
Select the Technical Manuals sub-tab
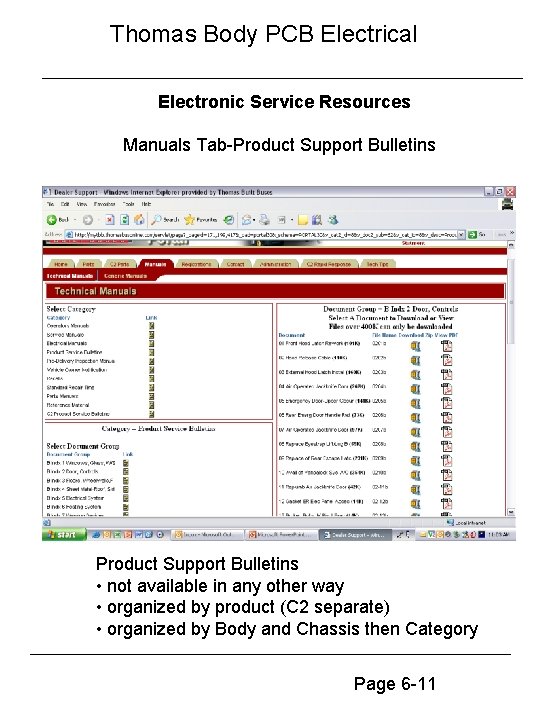[70, 276]
